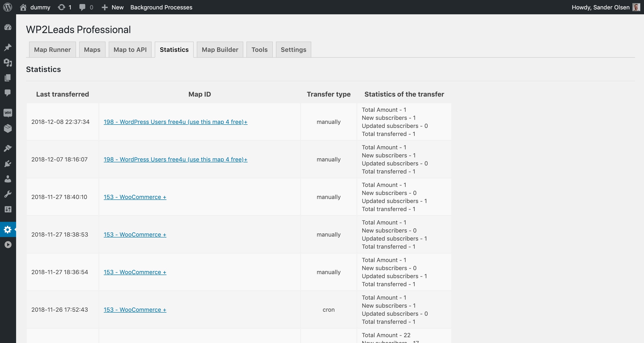
Task: Open Background Processes in admin bar
Action: point(161,7)
